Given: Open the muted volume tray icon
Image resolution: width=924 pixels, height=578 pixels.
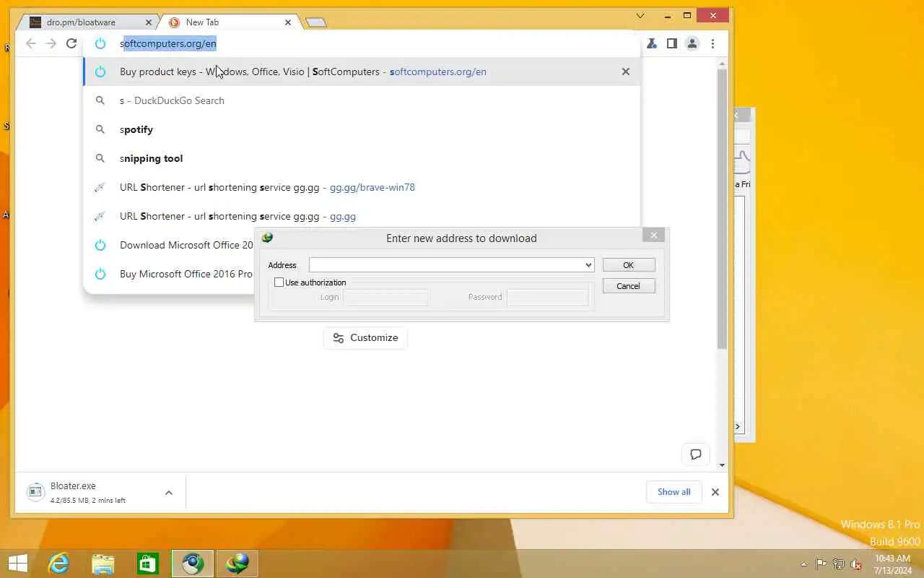Looking at the screenshot, I should click(856, 564).
